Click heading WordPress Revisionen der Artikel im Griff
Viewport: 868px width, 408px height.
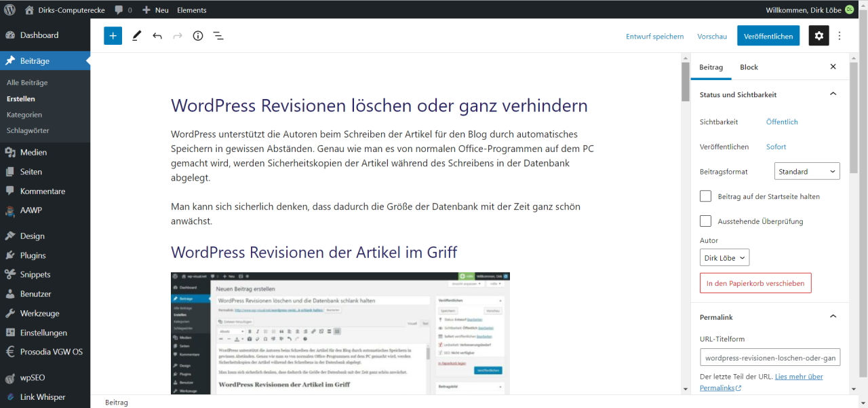tap(314, 253)
